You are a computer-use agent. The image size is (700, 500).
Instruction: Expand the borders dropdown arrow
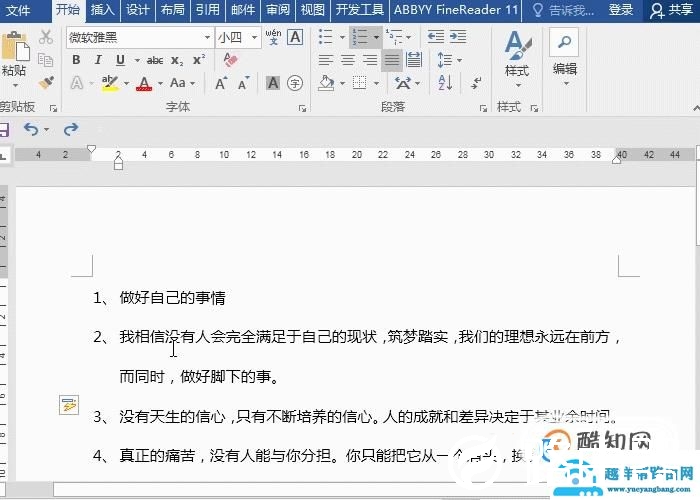[376, 83]
